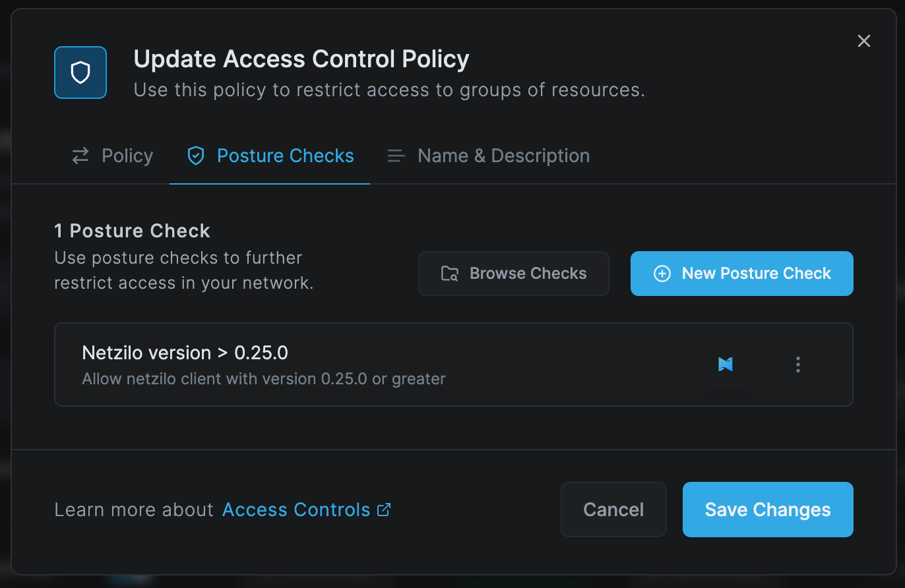Open the three-dot menu for Netzilo version check
The height and width of the screenshot is (588, 905).
[798, 365]
